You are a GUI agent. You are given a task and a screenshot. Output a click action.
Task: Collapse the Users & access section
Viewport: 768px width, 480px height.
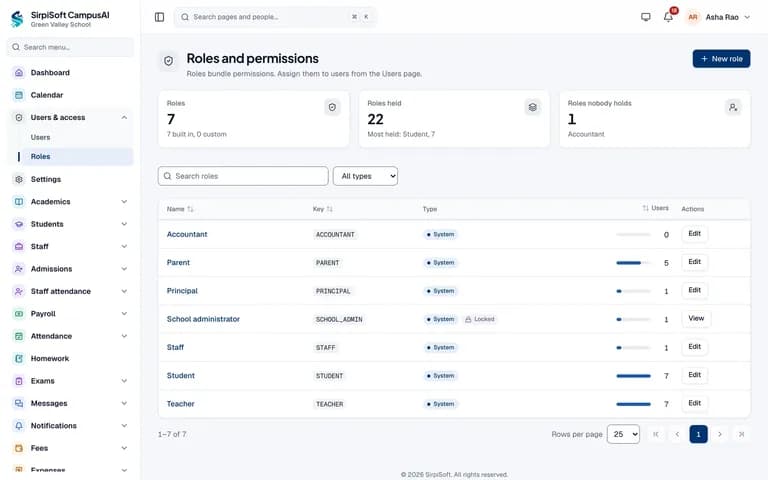tap(124, 118)
